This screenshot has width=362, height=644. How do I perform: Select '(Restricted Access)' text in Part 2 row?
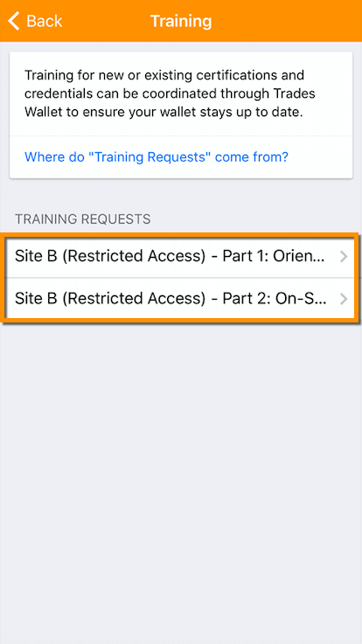(134, 299)
